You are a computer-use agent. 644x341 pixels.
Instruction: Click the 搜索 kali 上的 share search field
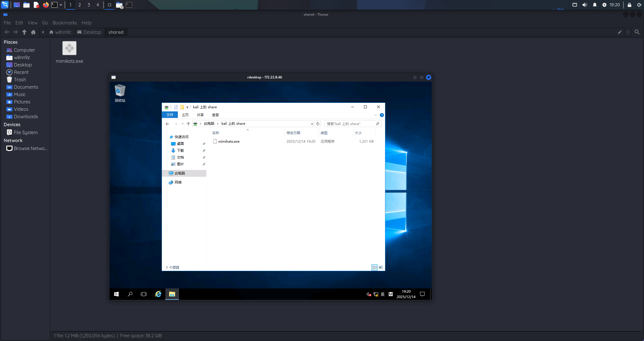click(350, 124)
